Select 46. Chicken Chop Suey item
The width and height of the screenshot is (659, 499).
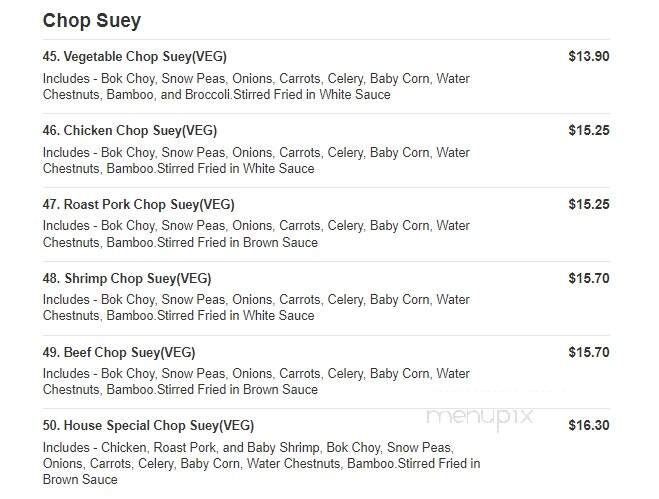pos(129,130)
